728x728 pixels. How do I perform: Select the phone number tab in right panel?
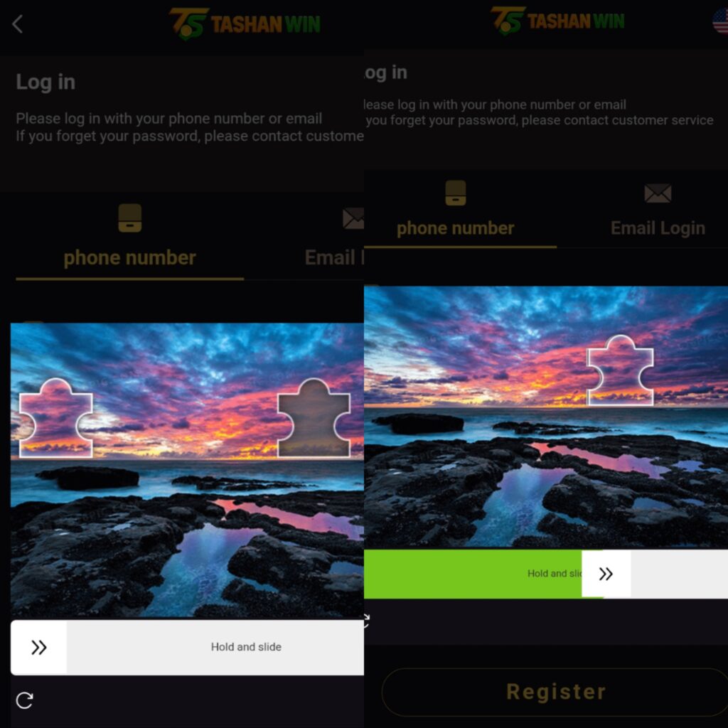(456, 228)
